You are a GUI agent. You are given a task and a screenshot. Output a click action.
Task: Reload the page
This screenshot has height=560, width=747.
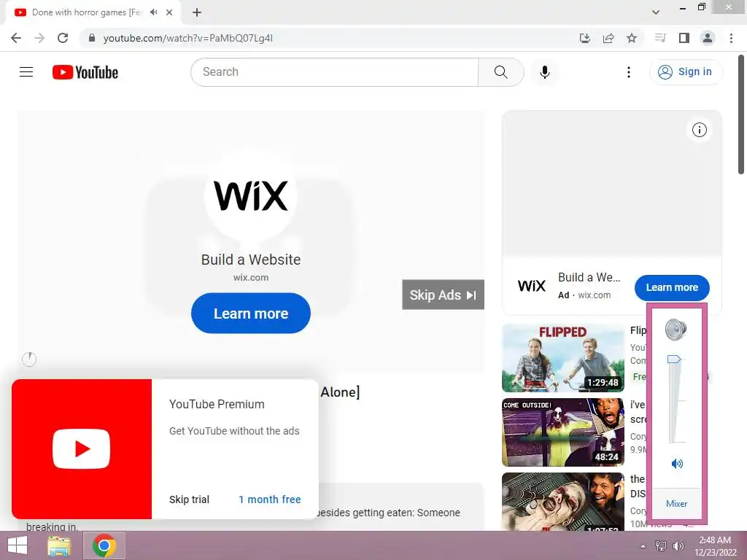[63, 38]
